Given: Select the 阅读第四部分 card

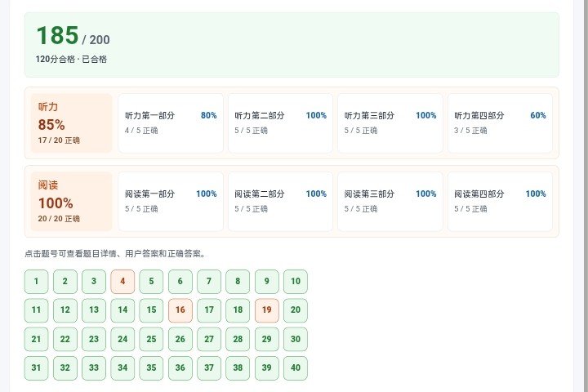Looking at the screenshot, I should coord(501,202).
